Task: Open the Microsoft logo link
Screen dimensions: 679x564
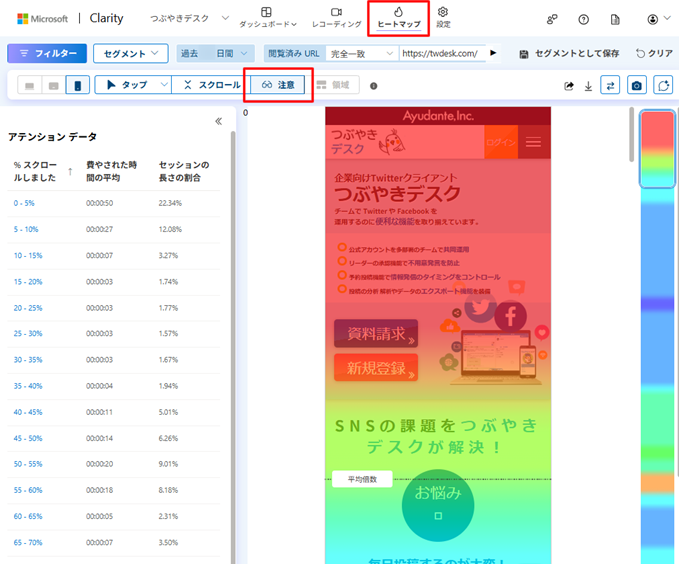Action: click(x=42, y=19)
